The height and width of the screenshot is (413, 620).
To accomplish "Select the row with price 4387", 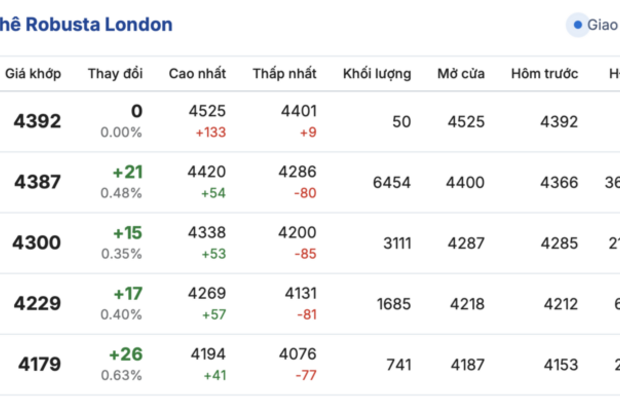I will [37, 182].
